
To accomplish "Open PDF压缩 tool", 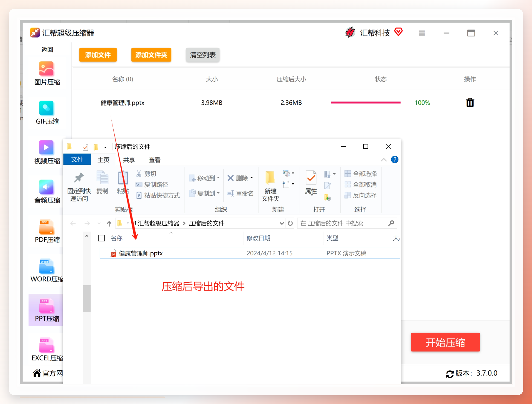I will (47, 231).
